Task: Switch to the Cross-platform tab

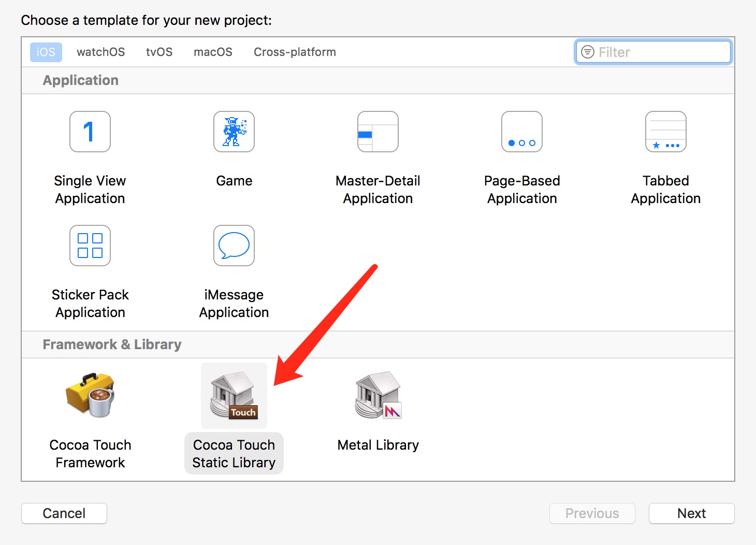Action: point(295,52)
